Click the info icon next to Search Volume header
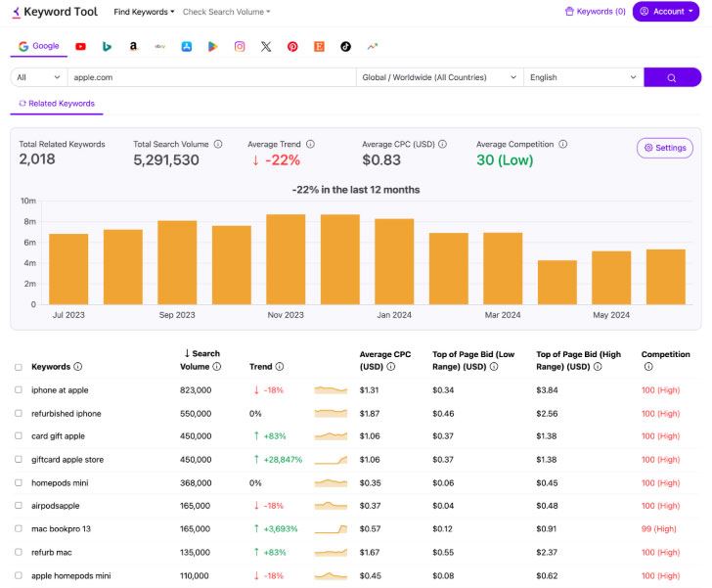 pyautogui.click(x=217, y=366)
